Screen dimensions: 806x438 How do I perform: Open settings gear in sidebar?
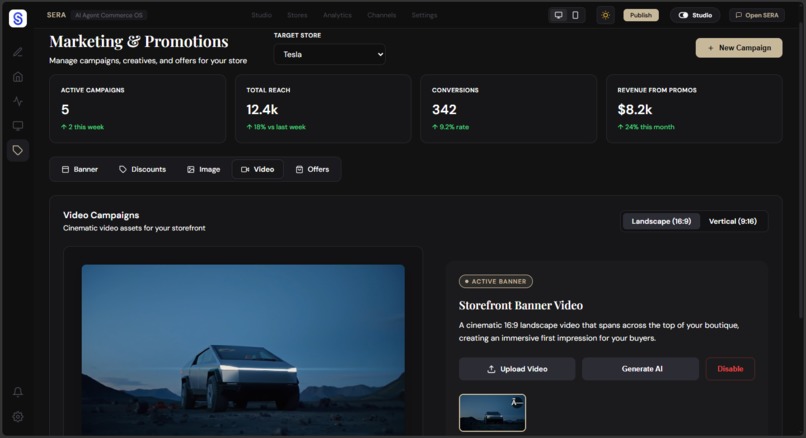pyautogui.click(x=18, y=416)
